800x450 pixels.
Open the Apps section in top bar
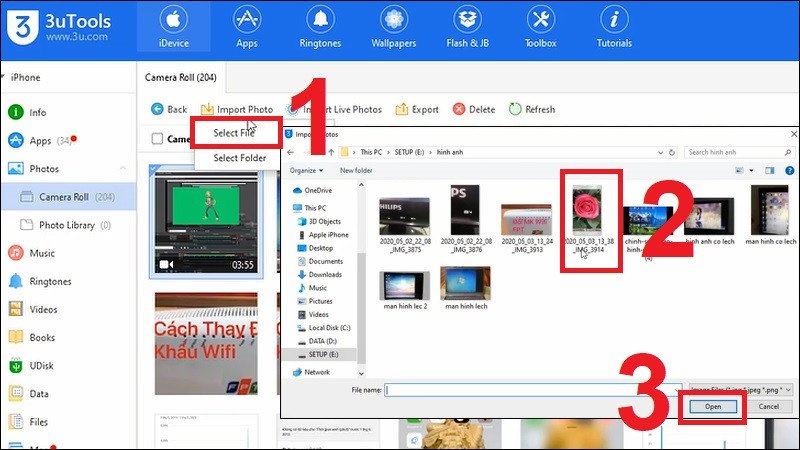[247, 27]
